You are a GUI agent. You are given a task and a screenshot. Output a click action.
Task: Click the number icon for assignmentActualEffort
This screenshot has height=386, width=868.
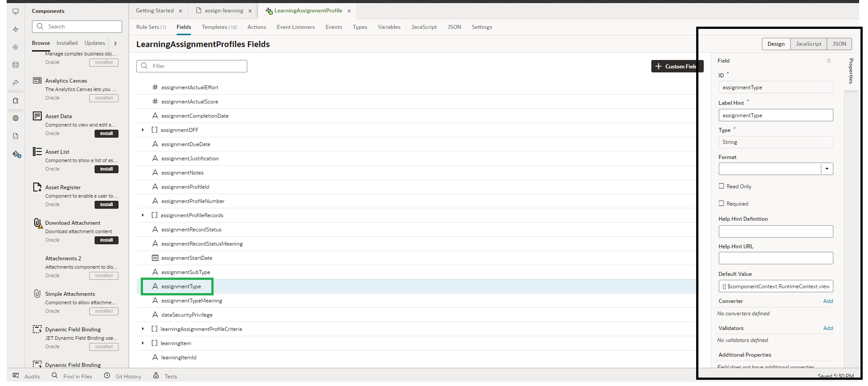(x=155, y=87)
